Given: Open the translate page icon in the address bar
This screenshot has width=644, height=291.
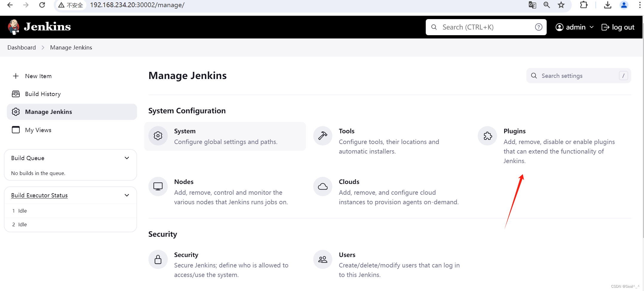Looking at the screenshot, I should tap(532, 5).
